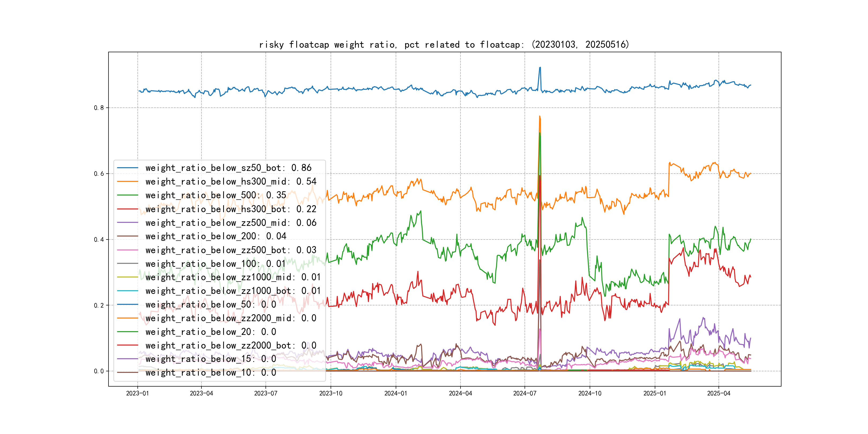
Task: Click the red swatch for weight_ratio_below_hs300_bot
Action: point(127,209)
